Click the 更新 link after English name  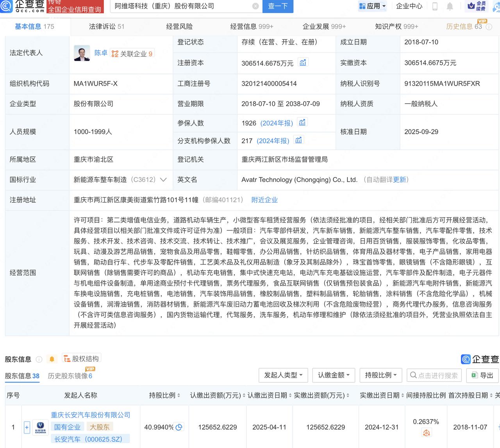399,180
